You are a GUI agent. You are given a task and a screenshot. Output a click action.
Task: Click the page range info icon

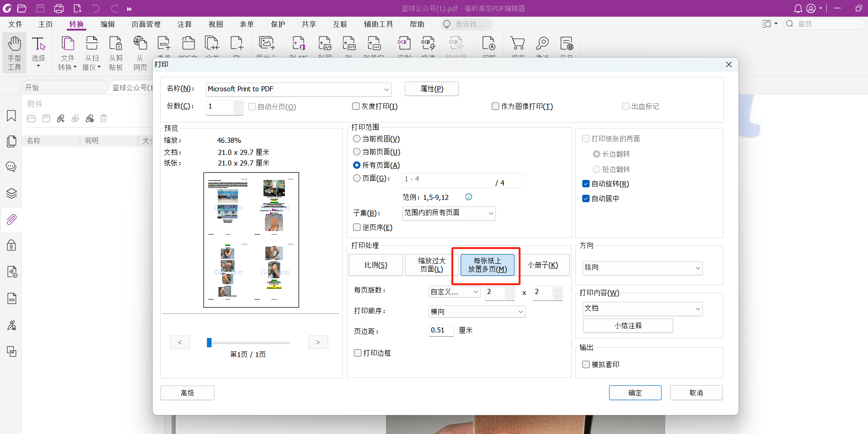tap(469, 197)
